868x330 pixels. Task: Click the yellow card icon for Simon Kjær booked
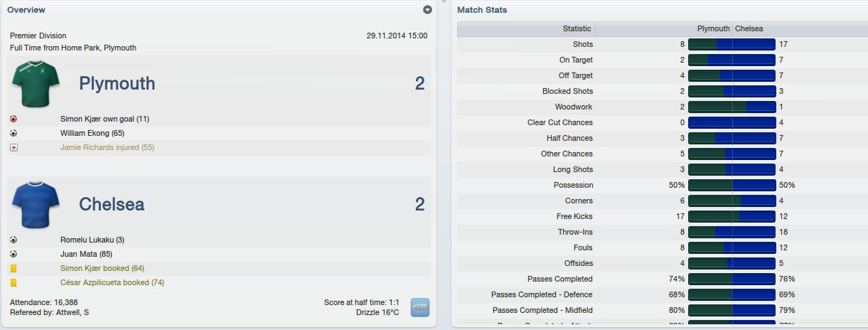point(14,268)
